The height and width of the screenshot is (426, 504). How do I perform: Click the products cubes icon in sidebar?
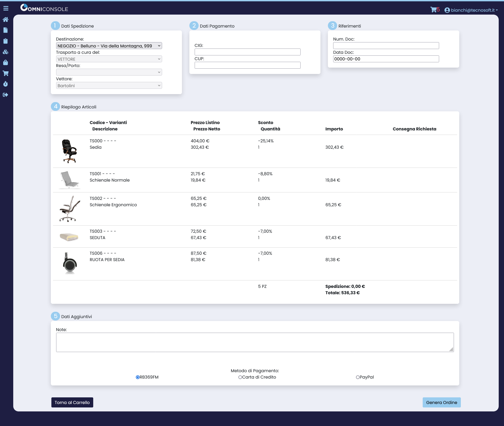pos(6,52)
